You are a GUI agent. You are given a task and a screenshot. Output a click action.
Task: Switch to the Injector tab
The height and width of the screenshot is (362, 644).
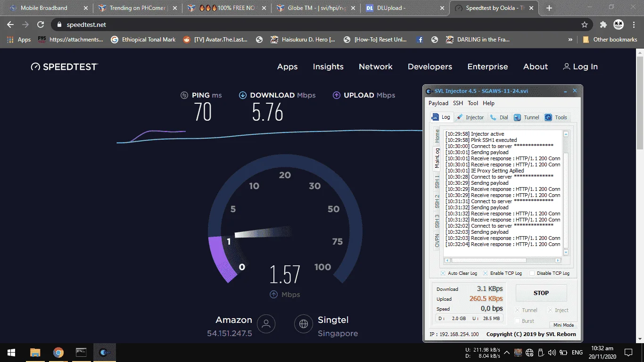point(470,117)
